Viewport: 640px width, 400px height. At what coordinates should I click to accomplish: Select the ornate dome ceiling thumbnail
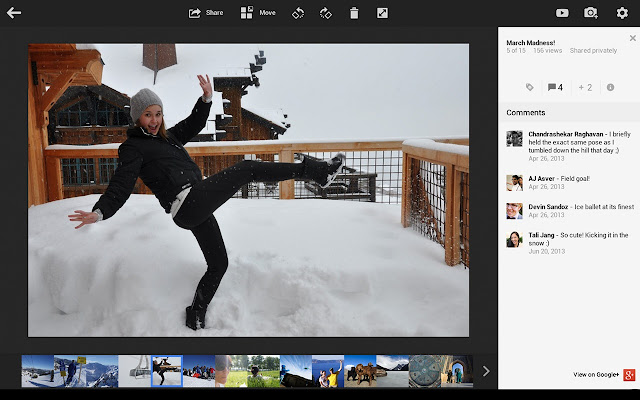click(425, 371)
